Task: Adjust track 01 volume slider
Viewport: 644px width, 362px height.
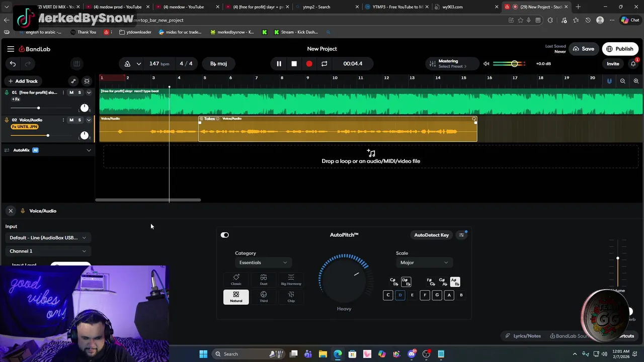Action: 38,108
